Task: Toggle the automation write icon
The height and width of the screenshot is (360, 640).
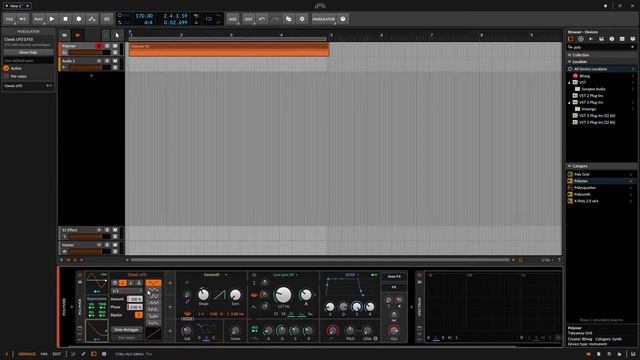Action: (x=92, y=19)
